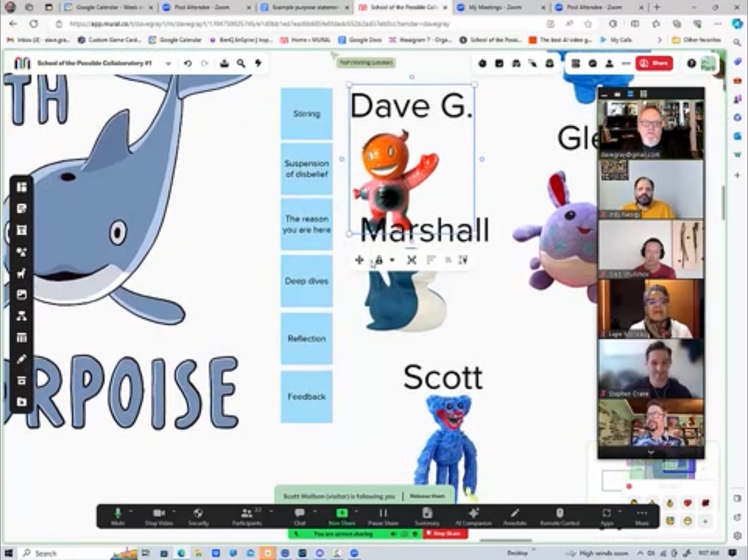
Task: Start a New Share in Zoom
Action: [x=342, y=516]
